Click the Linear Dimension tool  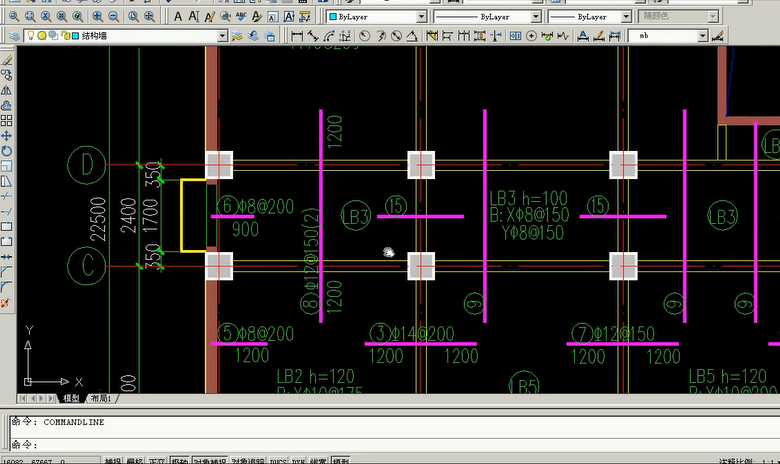click(x=297, y=36)
